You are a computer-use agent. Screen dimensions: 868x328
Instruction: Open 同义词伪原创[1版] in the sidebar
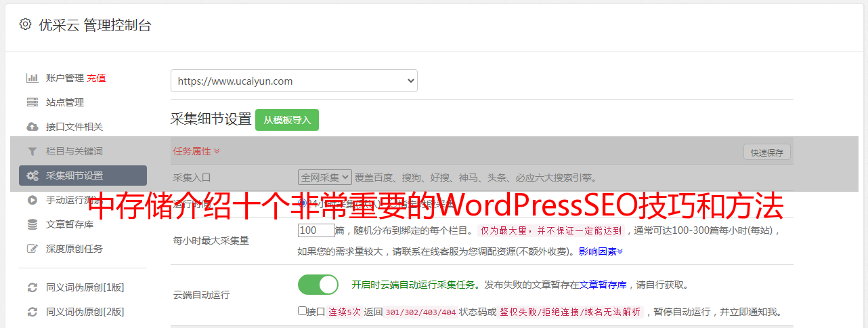point(85,287)
